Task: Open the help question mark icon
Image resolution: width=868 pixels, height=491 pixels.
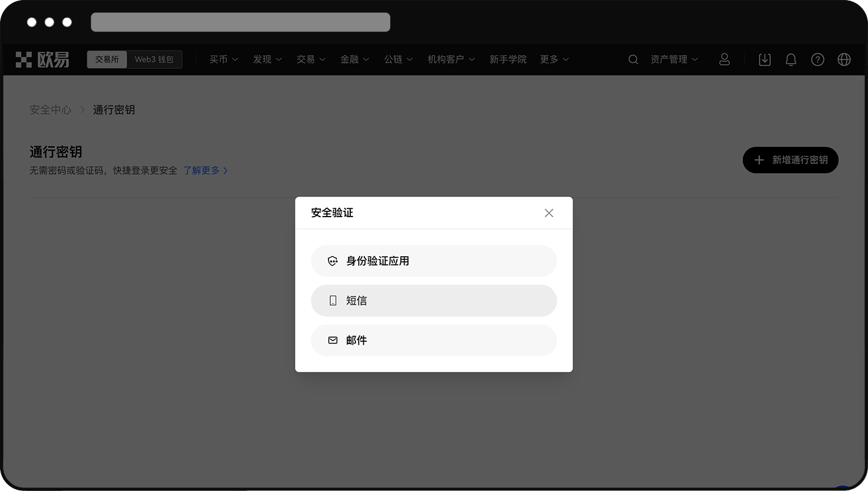Action: click(x=817, y=60)
